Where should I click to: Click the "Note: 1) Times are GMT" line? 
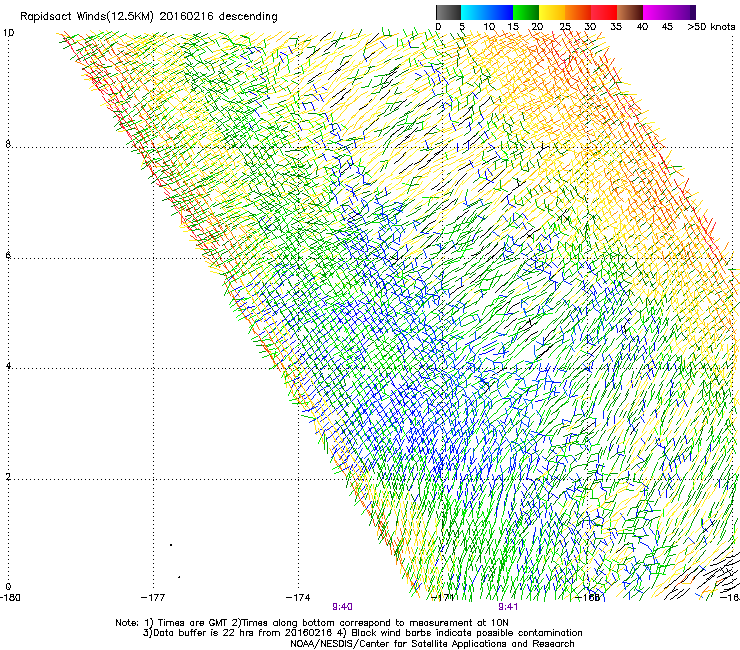[x=312, y=623]
